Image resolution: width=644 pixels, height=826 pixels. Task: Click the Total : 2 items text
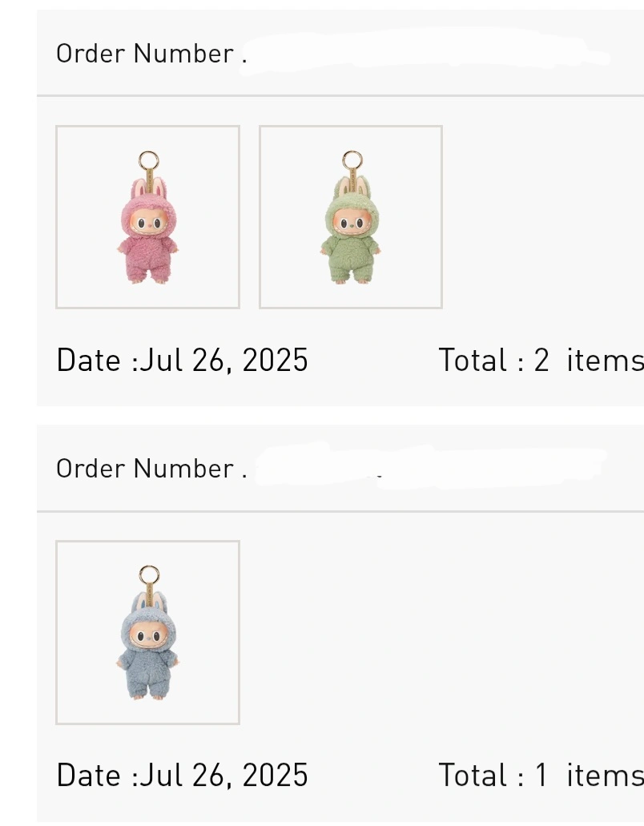541,361
